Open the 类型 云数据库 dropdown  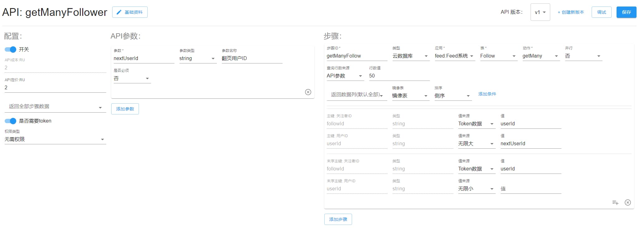[411, 56]
